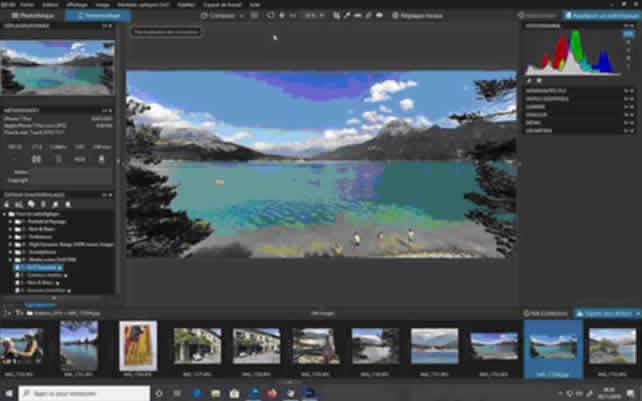Image resolution: width=642 pixels, height=401 pixels.
Task: Toggle the highlight clipping indicator below histogram
Action: click(539, 81)
